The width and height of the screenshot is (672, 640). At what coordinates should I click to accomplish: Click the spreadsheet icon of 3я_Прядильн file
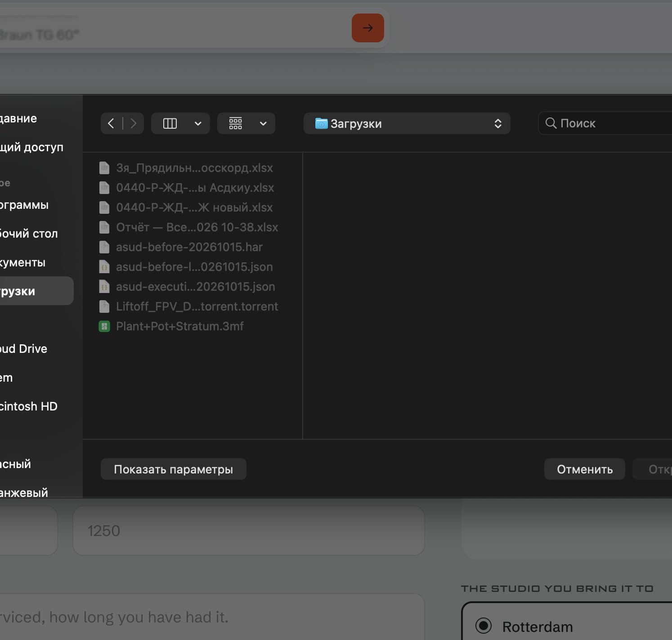104,168
